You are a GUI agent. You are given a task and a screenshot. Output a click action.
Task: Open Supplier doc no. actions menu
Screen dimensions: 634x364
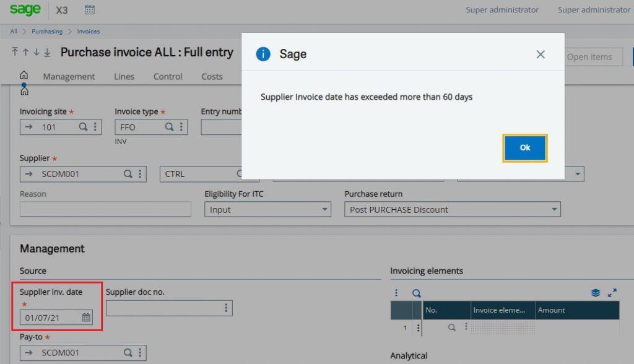pyautogui.click(x=226, y=308)
